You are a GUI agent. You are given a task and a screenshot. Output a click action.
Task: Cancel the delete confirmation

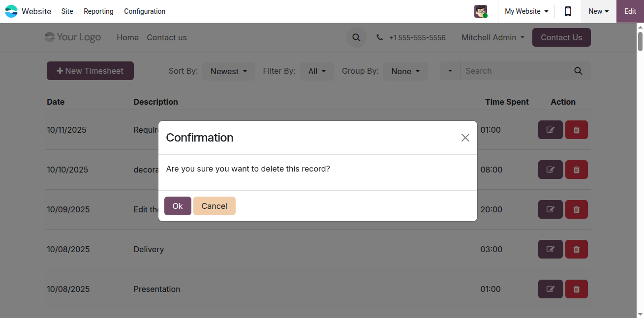click(x=215, y=206)
